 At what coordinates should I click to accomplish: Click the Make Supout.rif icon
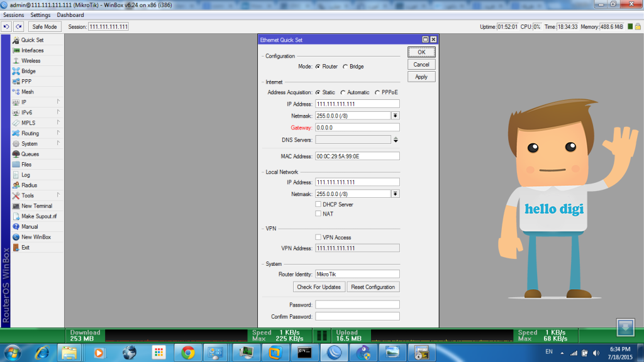pyautogui.click(x=16, y=216)
